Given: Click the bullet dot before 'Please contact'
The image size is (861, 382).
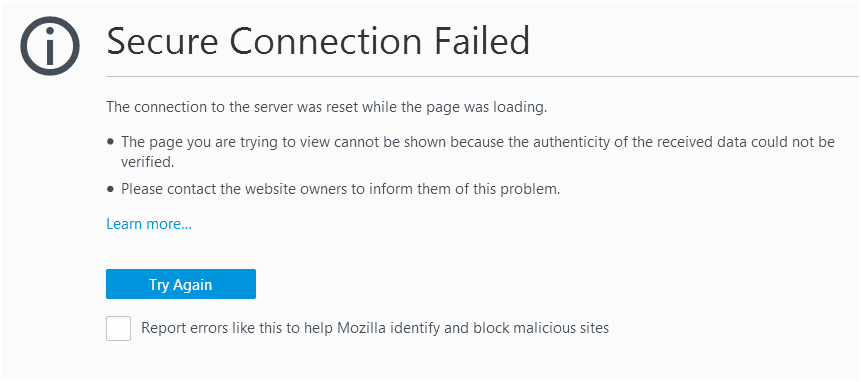Looking at the screenshot, I should point(110,190).
